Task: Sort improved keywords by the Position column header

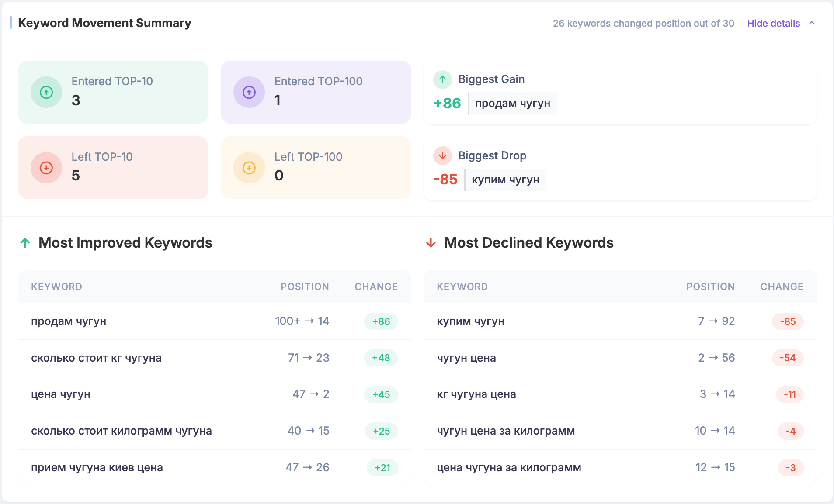Action: [305, 287]
